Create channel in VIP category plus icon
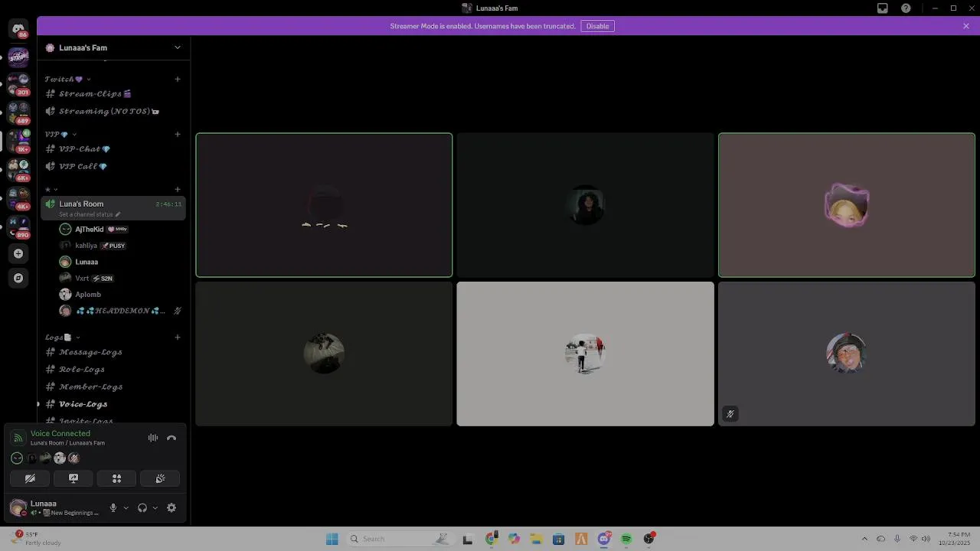Screen dimensions: 980x551 [x=178, y=134]
